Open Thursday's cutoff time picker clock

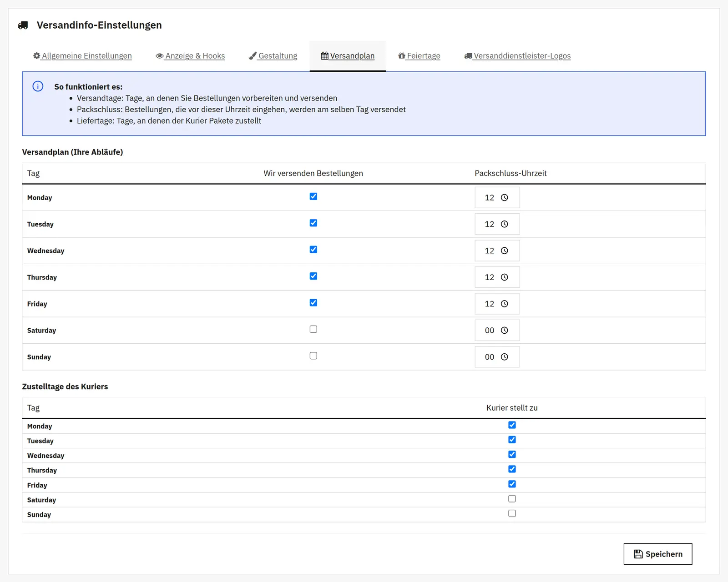coord(504,277)
